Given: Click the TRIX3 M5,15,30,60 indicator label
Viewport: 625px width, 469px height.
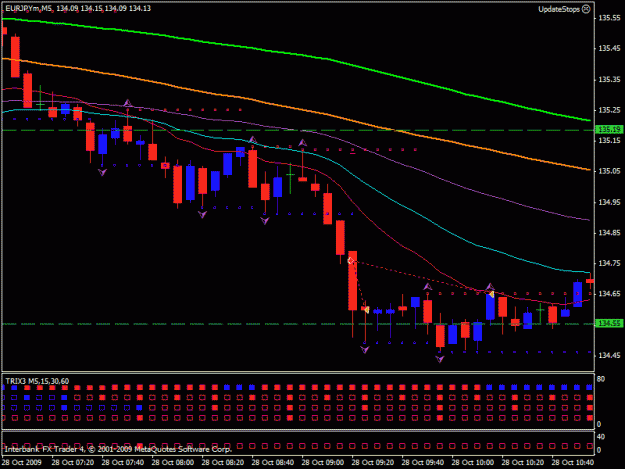Looking at the screenshot, I should tap(37, 381).
